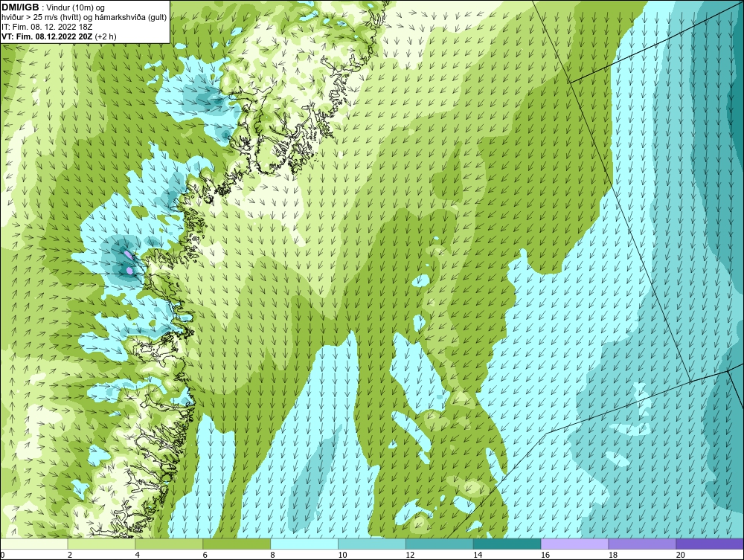Click the 16–18 m/s lavender legend swatch
Viewport: 744px width, 560px height.
pyautogui.click(x=574, y=544)
